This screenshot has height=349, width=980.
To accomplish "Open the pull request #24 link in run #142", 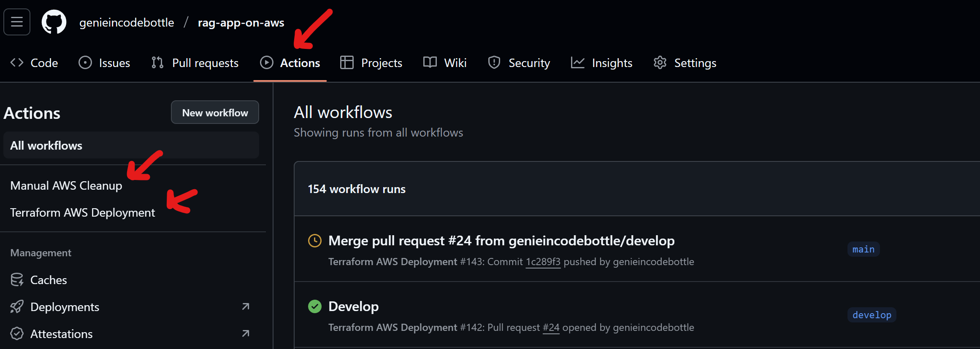I will [551, 328].
